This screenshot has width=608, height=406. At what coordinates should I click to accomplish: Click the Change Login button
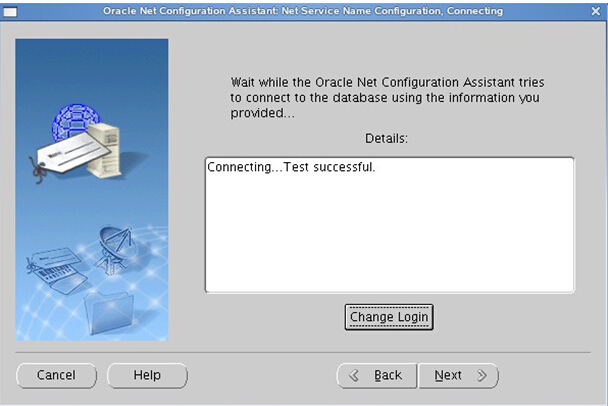(x=389, y=317)
